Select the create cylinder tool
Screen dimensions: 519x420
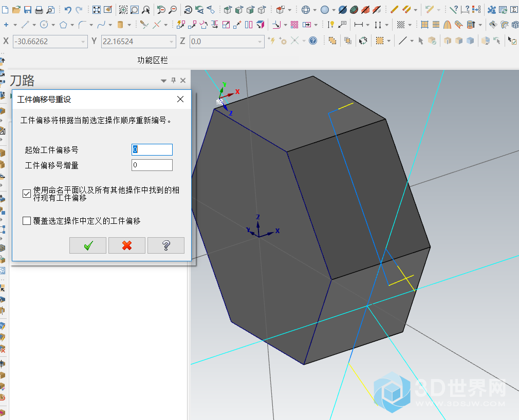pos(120,25)
